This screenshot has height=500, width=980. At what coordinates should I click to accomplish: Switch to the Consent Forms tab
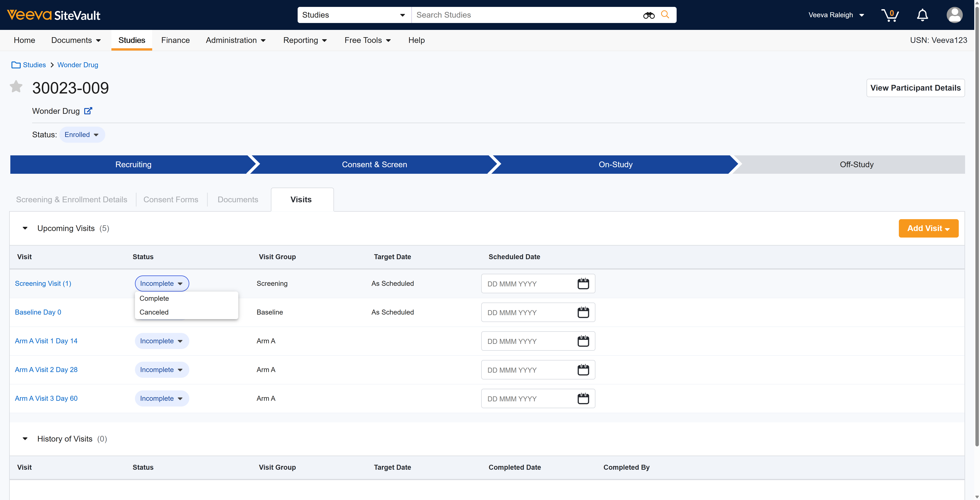point(171,199)
